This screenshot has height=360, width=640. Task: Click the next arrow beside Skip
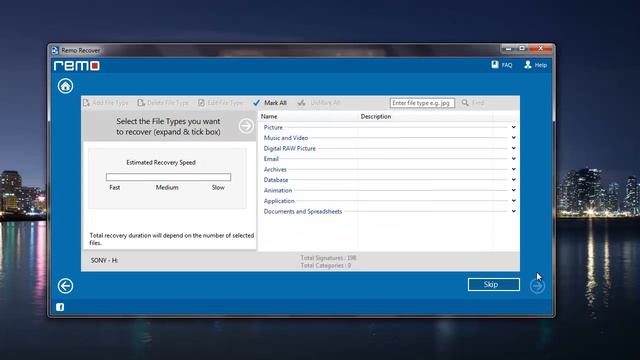(537, 286)
